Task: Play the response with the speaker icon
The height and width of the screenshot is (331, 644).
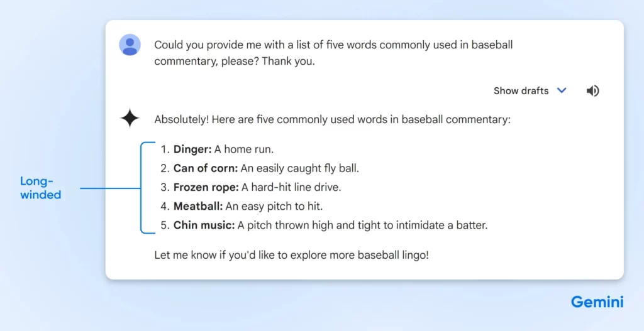Action: click(592, 91)
